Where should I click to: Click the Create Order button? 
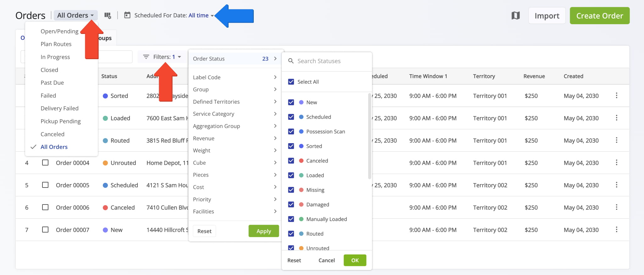click(x=600, y=16)
